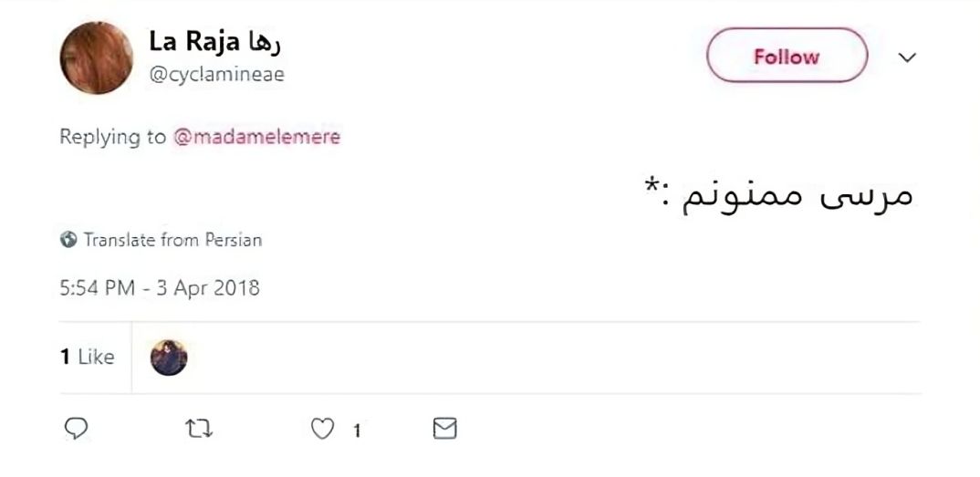Click Translate from Persian
The width and height of the screenshot is (980, 477).
[172, 240]
